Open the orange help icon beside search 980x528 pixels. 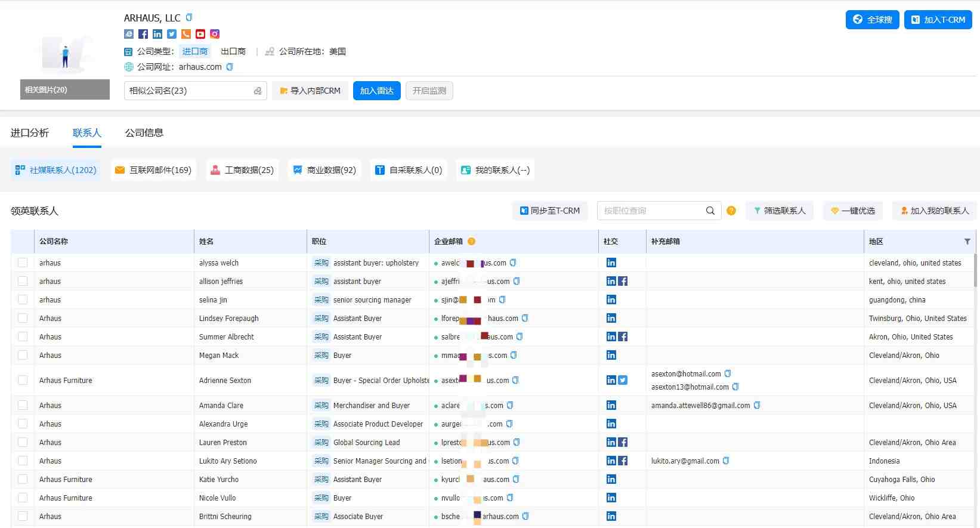(x=731, y=211)
